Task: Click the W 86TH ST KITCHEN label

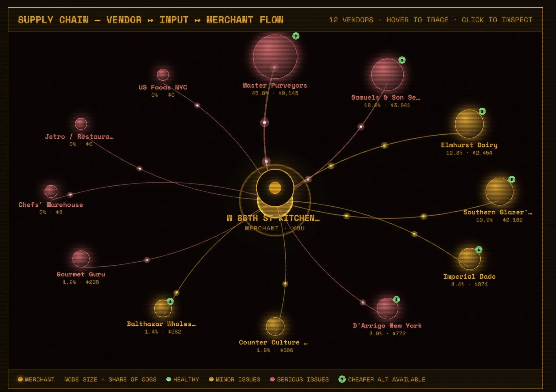Action: [x=273, y=218]
